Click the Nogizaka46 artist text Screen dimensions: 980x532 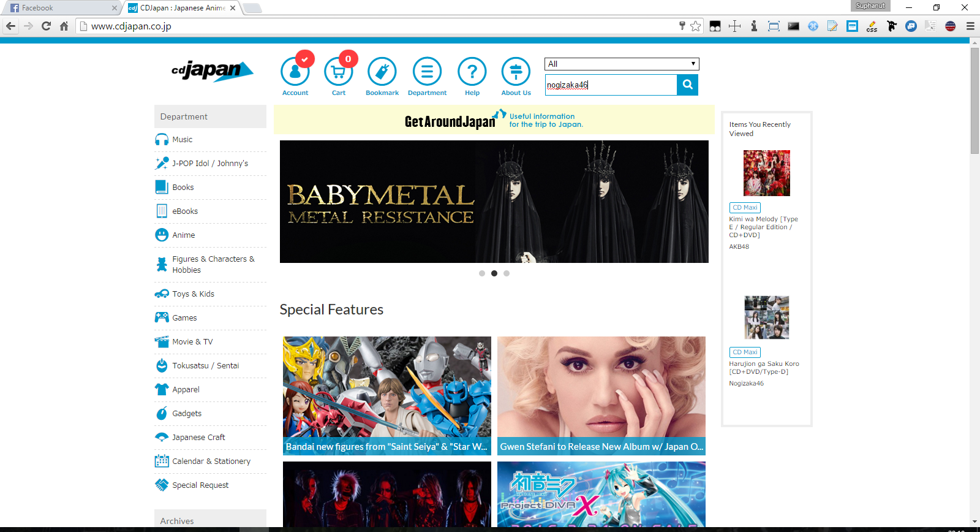pyautogui.click(x=746, y=383)
